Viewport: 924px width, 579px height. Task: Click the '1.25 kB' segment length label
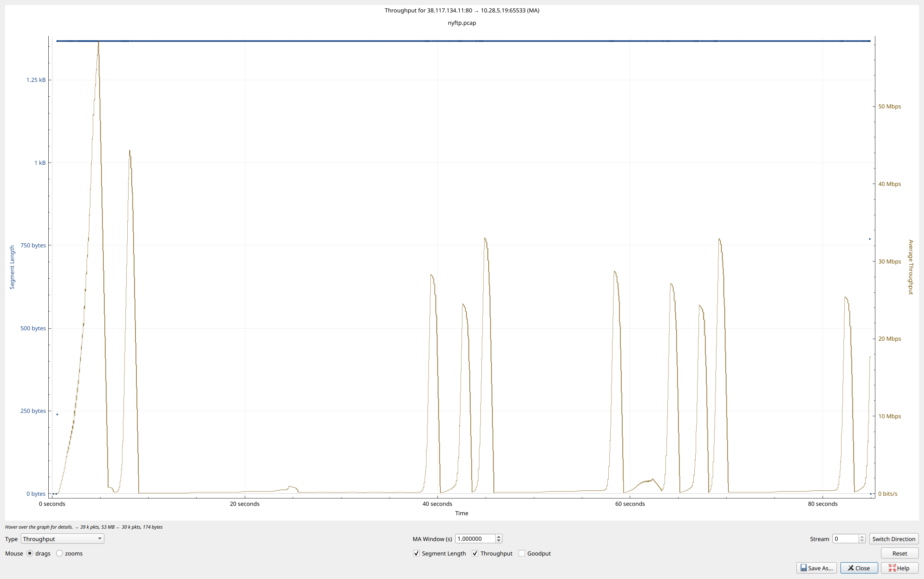(36, 80)
